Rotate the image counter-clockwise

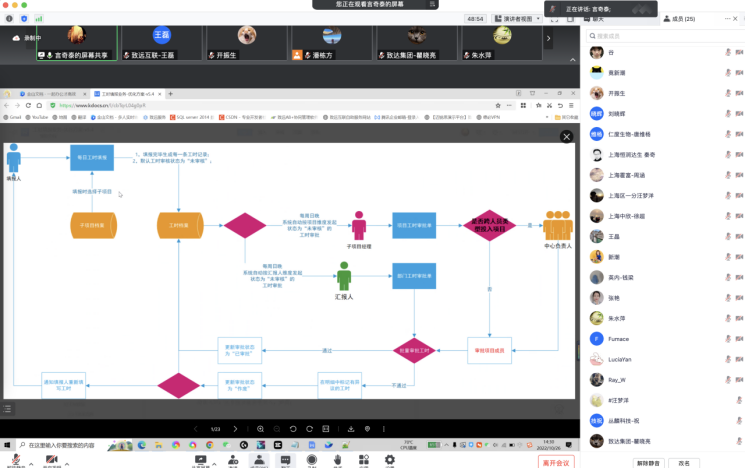point(293,429)
